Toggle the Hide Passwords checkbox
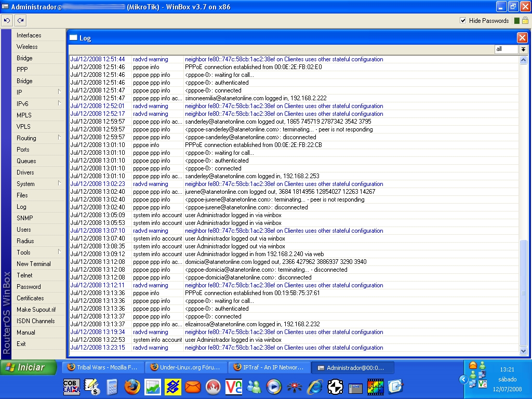The image size is (532, 399). (x=463, y=21)
